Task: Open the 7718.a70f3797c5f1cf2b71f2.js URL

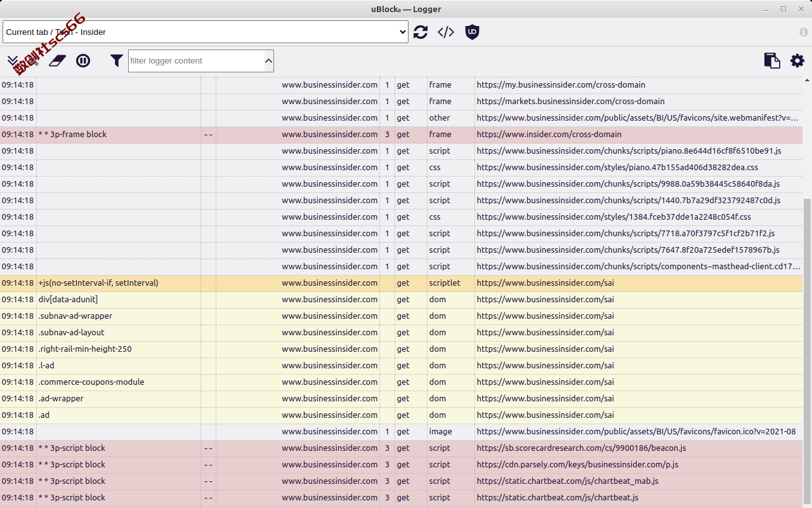Action: coord(626,234)
